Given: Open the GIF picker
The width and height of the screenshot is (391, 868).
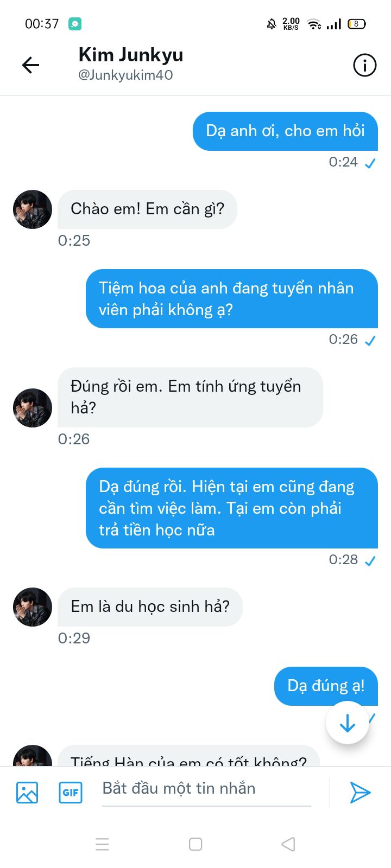Looking at the screenshot, I should (x=71, y=792).
